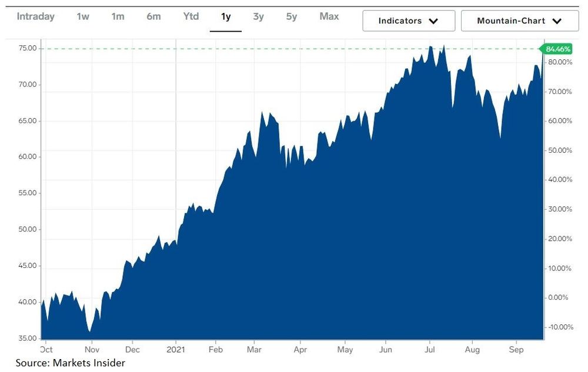This screenshot has height=372, width=588.
Task: Open the Indicators dropdown
Action: pyautogui.click(x=408, y=21)
